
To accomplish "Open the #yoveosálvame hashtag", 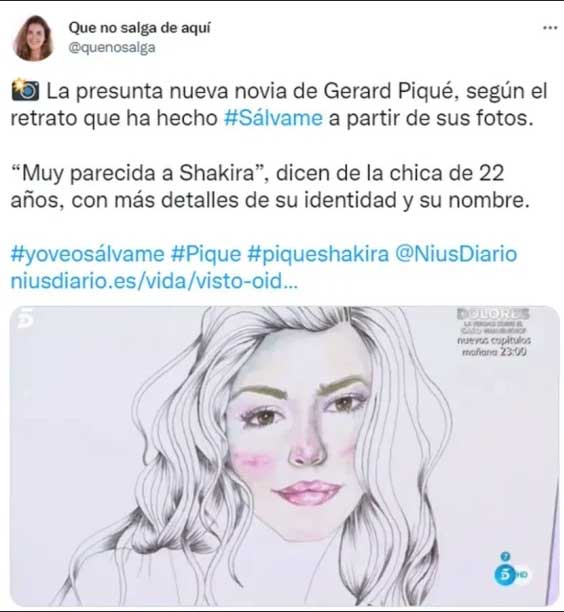I will pyautogui.click(x=87, y=254).
